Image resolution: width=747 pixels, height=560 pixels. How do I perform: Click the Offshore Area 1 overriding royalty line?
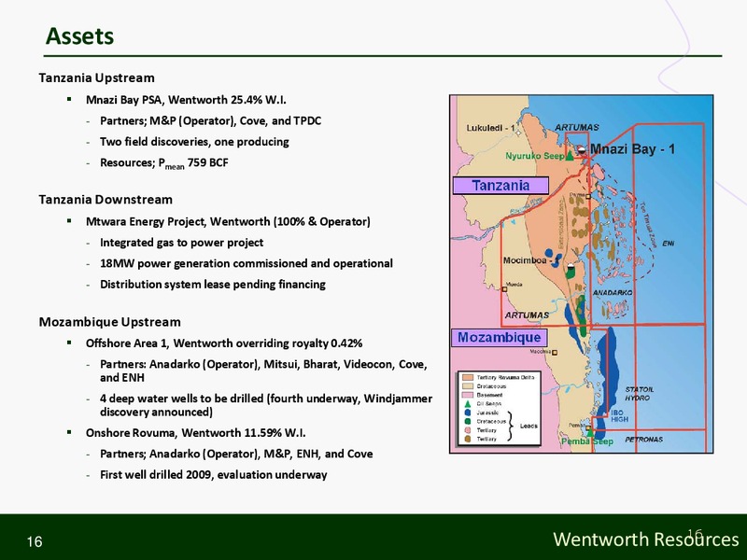click(x=224, y=343)
